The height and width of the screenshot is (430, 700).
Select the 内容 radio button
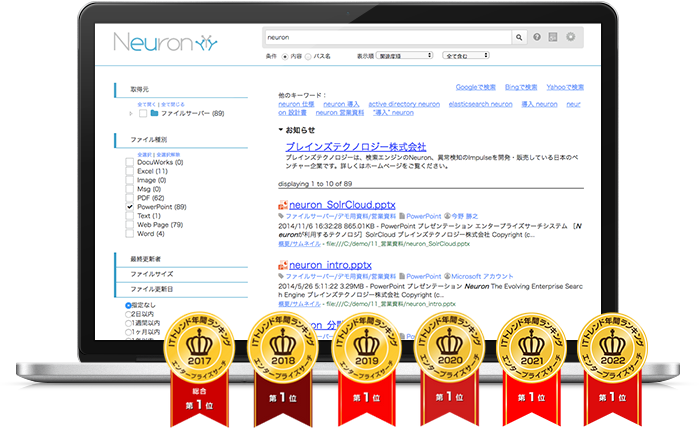(285, 57)
